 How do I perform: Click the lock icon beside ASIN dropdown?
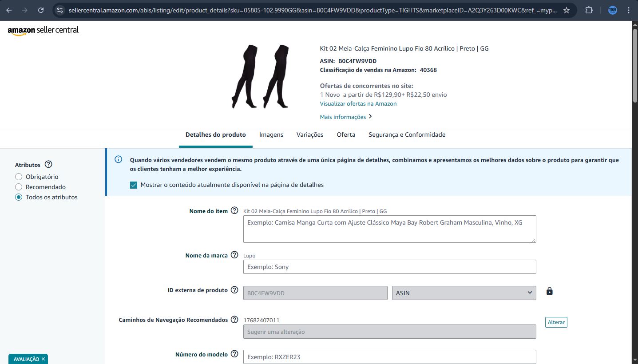[x=550, y=291]
